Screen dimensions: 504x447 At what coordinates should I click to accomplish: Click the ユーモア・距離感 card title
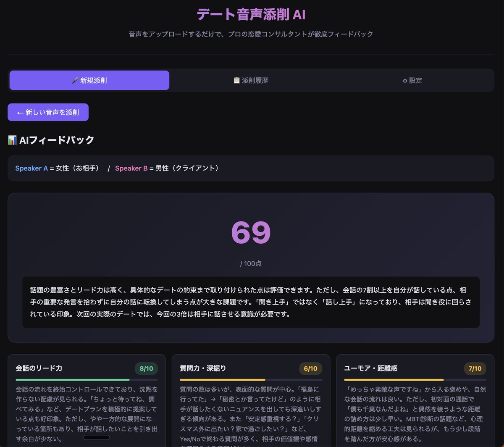pos(370,368)
